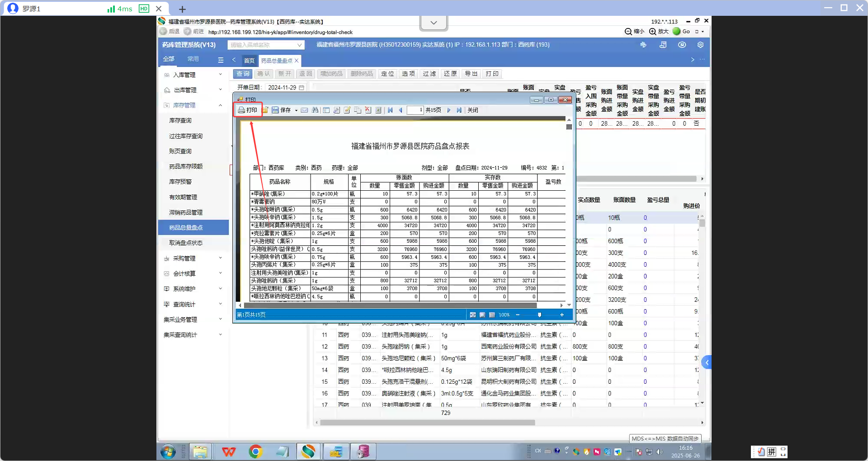Open the menu name search combo box

[266, 45]
